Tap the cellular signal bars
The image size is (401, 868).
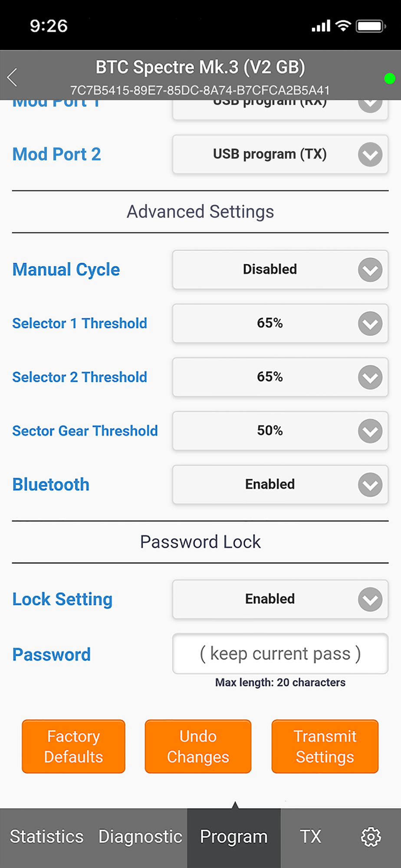(321, 26)
